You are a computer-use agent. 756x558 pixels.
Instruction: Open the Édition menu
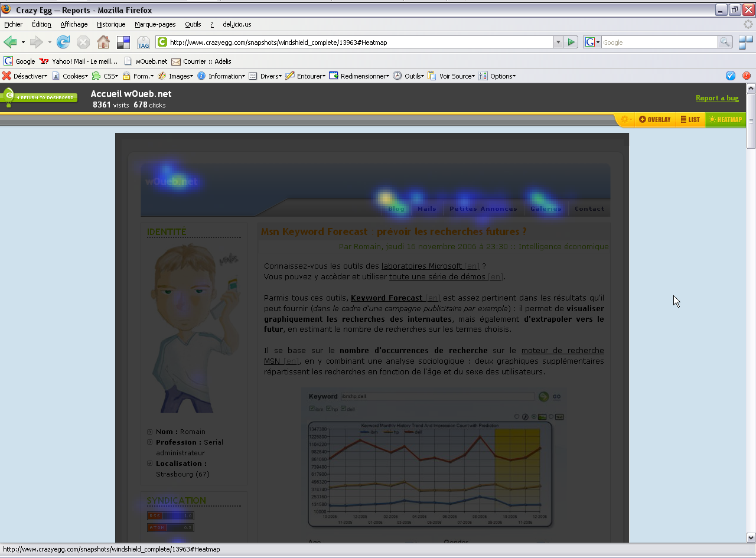(41, 24)
